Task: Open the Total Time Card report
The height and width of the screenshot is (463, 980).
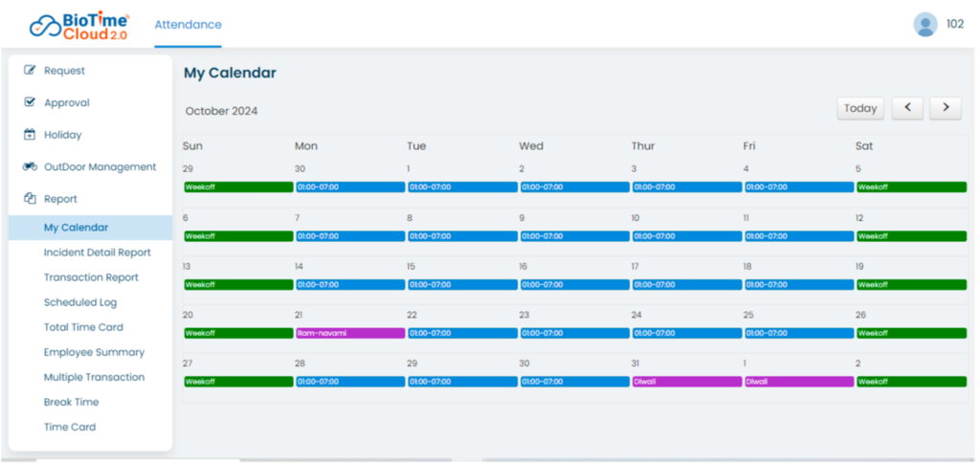Action: point(83,327)
